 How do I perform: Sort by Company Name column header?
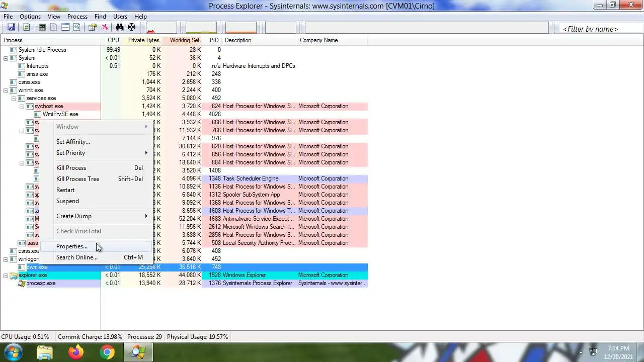(x=333, y=40)
